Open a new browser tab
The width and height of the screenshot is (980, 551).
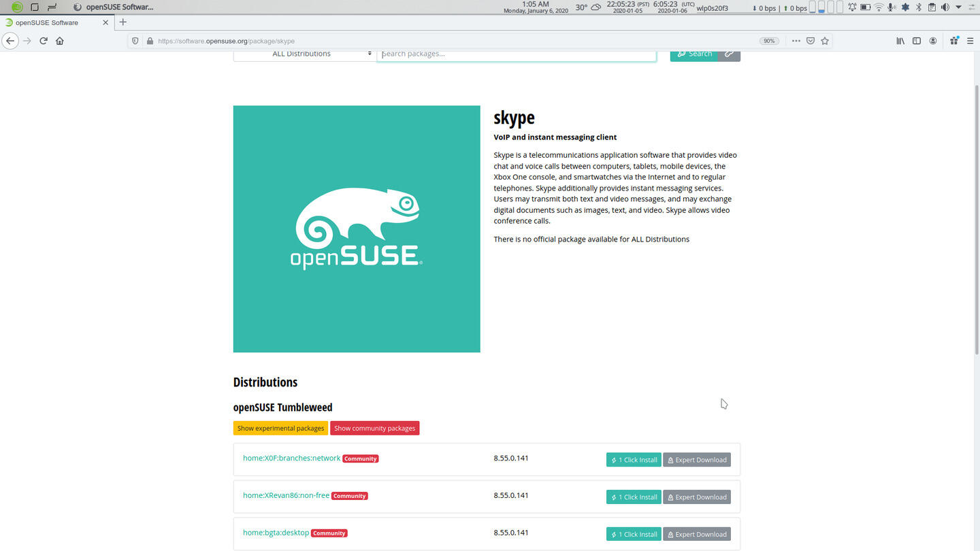coord(123,22)
